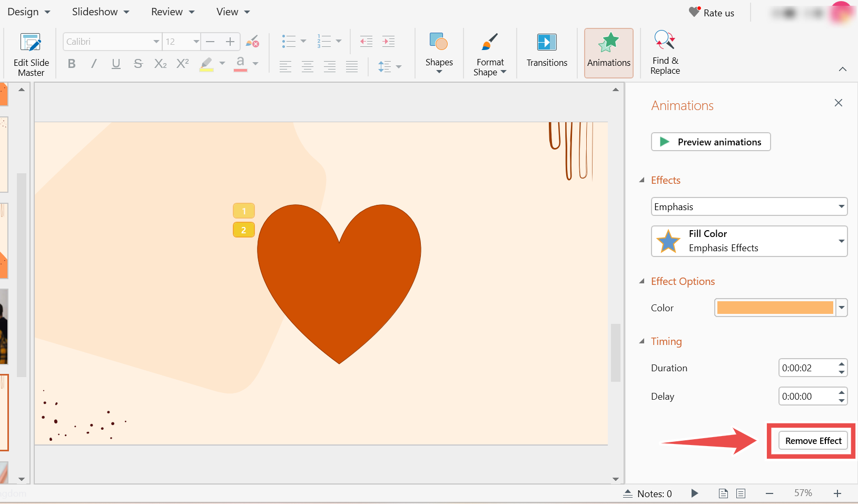Click the clear formatting eraser icon

(x=252, y=41)
